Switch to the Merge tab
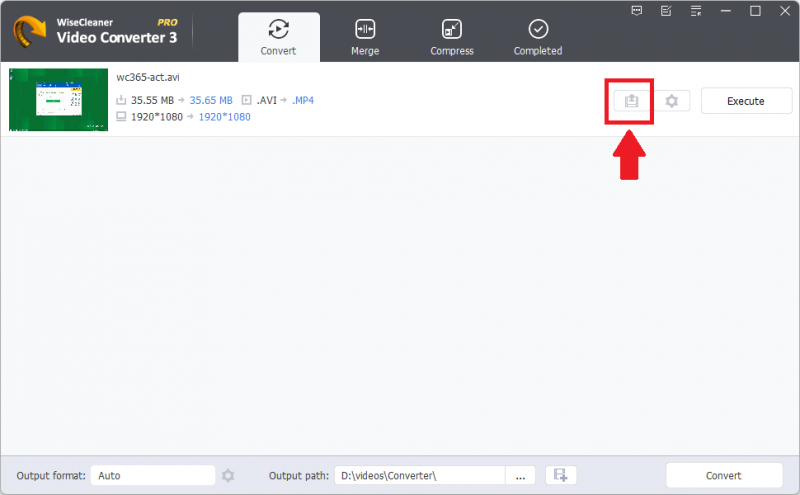The image size is (800, 495). tap(365, 37)
